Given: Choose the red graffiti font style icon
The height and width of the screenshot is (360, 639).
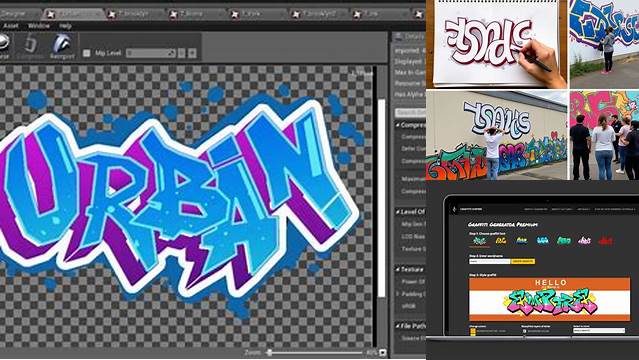Looking at the screenshot, I should click(x=605, y=241).
